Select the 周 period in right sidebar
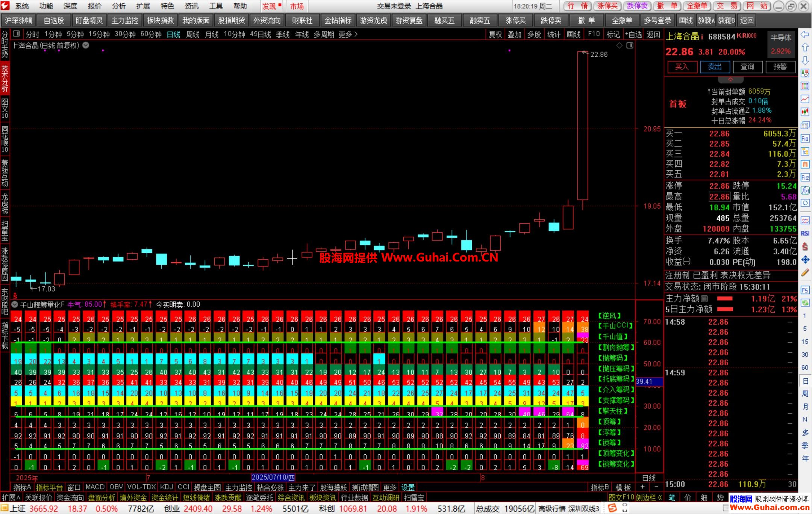The image size is (812, 514). tap(805, 394)
